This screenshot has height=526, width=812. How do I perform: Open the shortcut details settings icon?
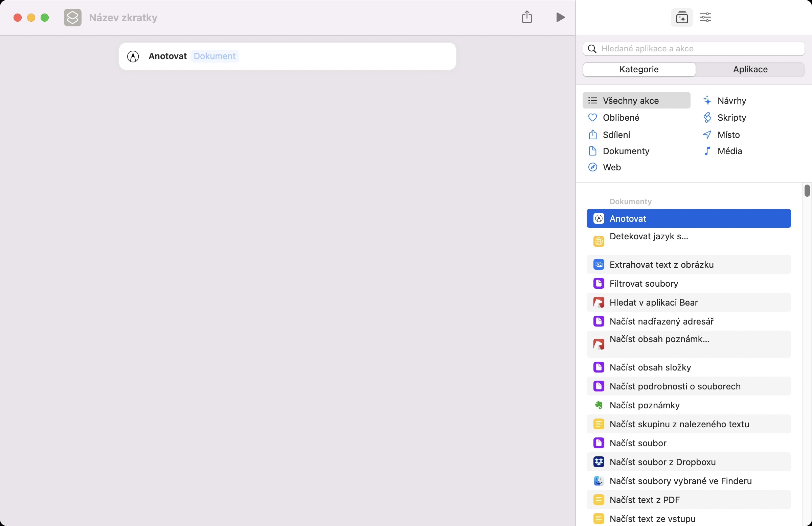tap(705, 17)
